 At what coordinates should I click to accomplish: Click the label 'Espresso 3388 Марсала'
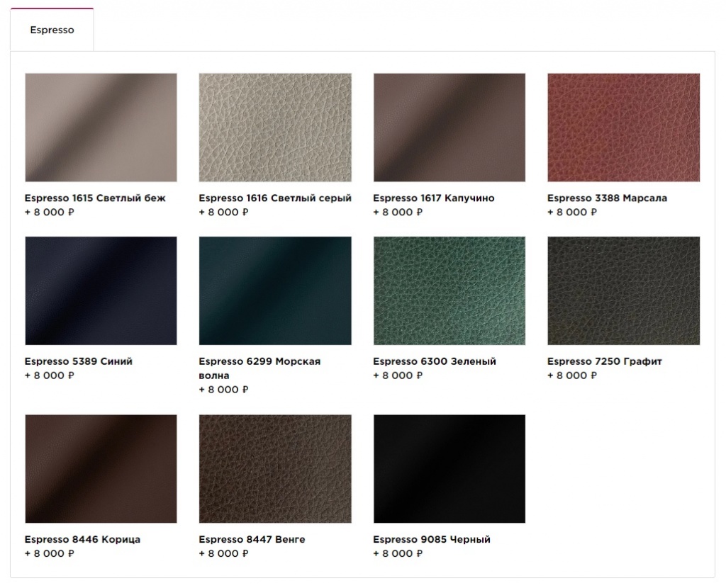click(x=607, y=198)
